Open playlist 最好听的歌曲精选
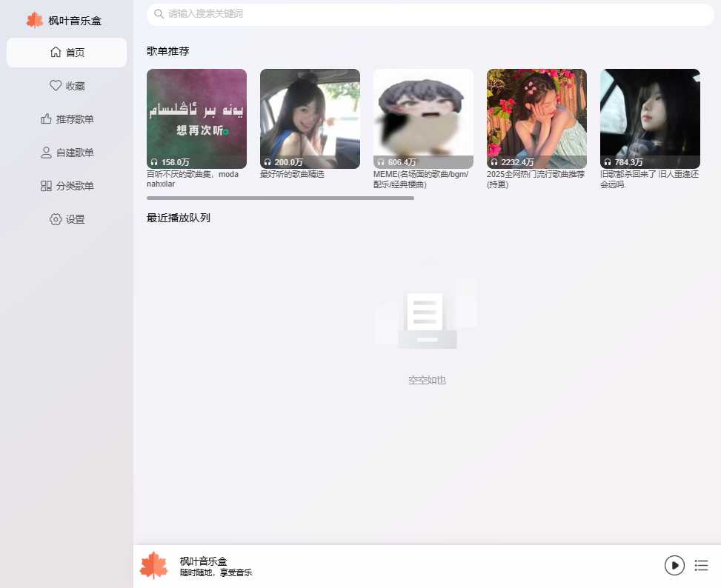The image size is (721, 588). 310,118
